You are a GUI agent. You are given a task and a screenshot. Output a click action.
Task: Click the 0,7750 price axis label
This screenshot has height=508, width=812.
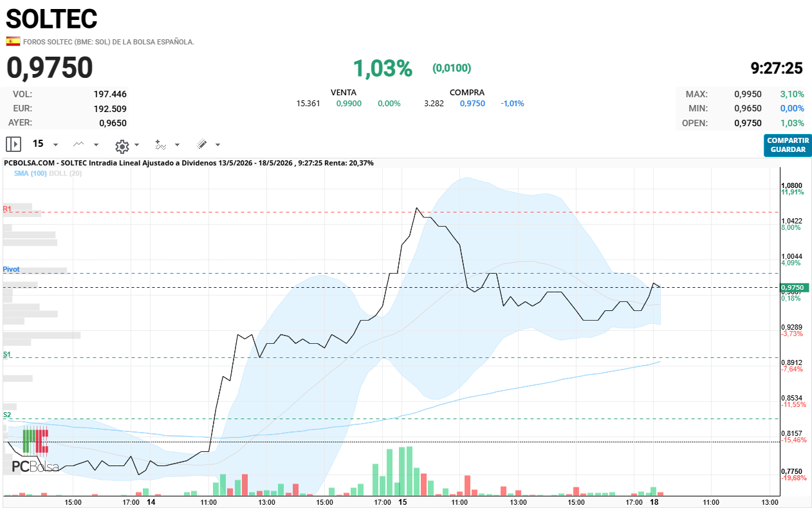tap(792, 472)
